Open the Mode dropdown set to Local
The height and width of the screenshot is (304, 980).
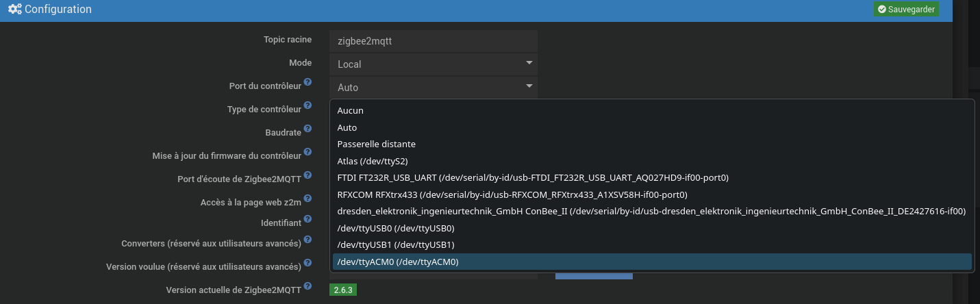[433, 64]
